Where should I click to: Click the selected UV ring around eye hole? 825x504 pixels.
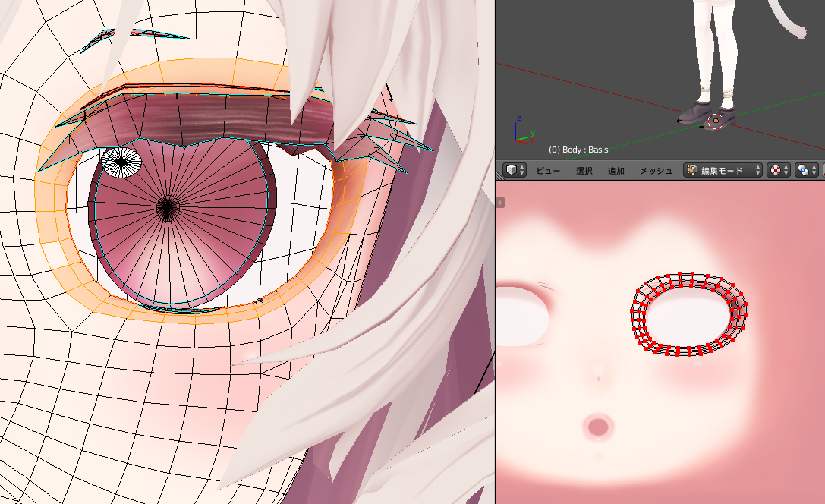tap(688, 314)
